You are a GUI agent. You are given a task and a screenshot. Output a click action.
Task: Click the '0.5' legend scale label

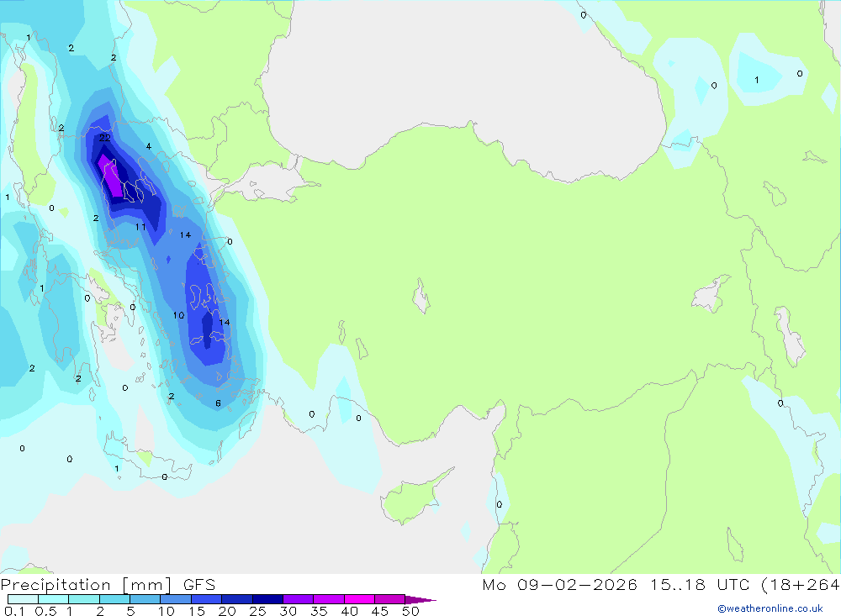45,611
